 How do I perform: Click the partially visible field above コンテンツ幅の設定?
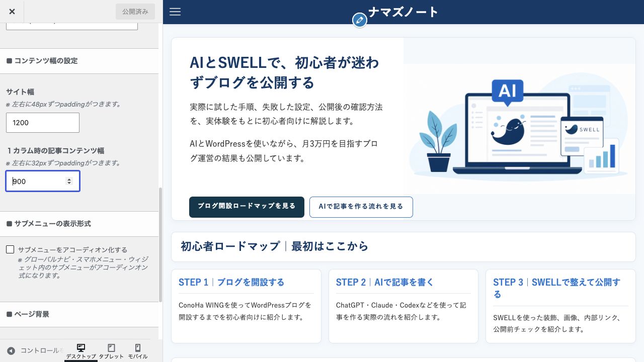click(x=72, y=25)
